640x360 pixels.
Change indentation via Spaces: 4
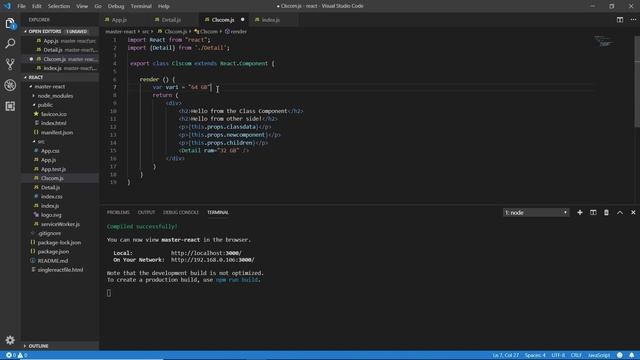point(535,355)
